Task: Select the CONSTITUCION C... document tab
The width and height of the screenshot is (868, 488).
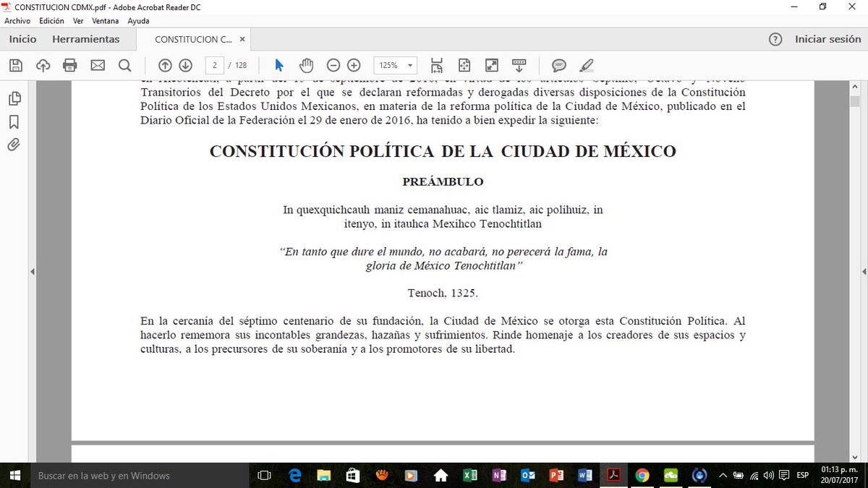Action: [x=192, y=40]
